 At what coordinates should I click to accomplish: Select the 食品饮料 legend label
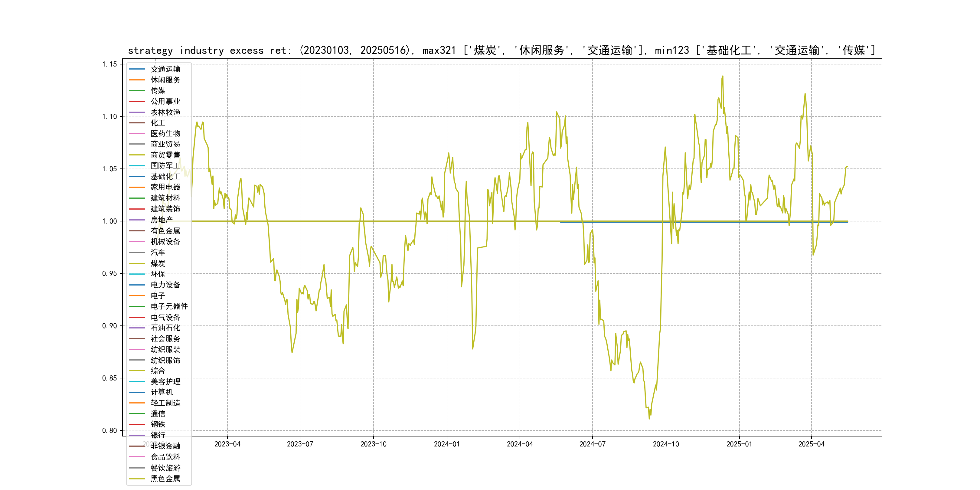tap(165, 457)
